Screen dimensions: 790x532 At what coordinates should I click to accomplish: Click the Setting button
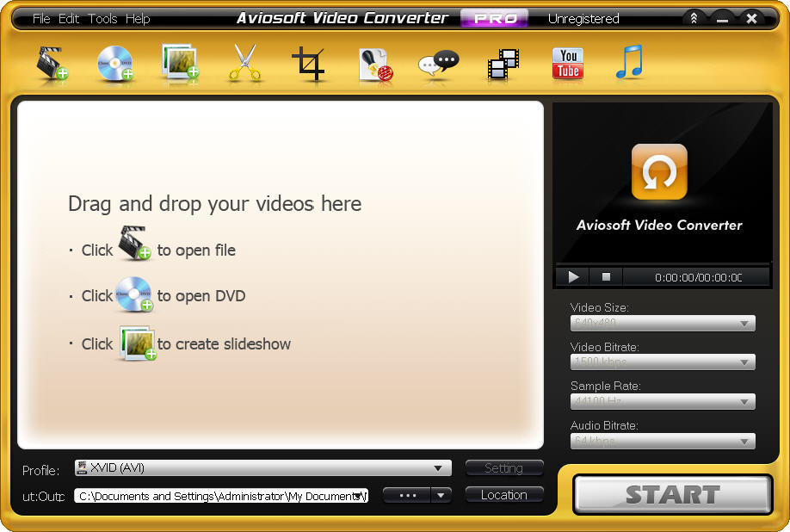pos(503,468)
